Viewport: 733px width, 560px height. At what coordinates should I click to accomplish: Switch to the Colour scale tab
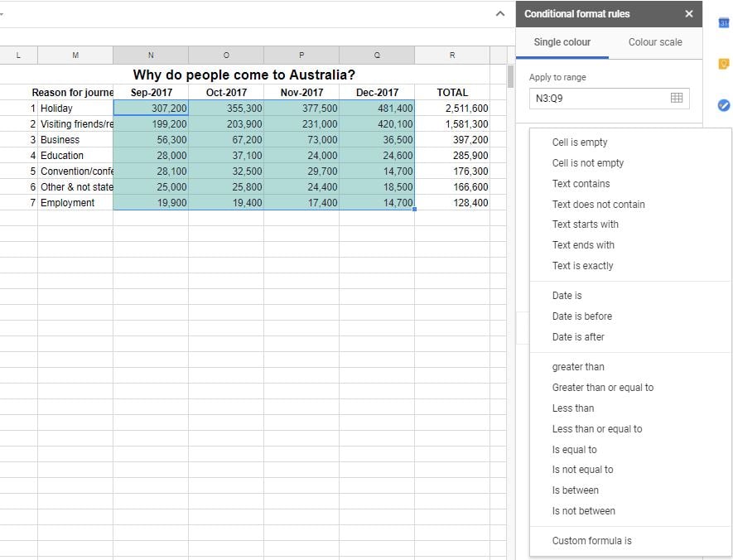[x=655, y=42]
